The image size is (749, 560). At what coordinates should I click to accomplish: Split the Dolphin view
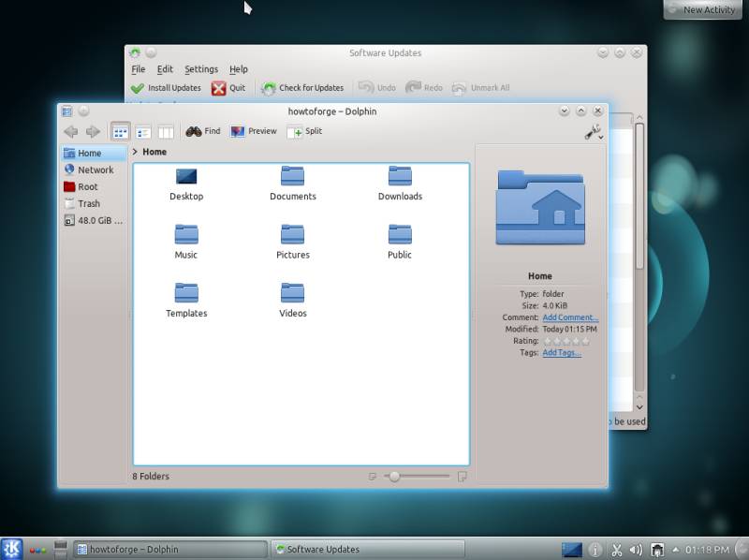305,131
